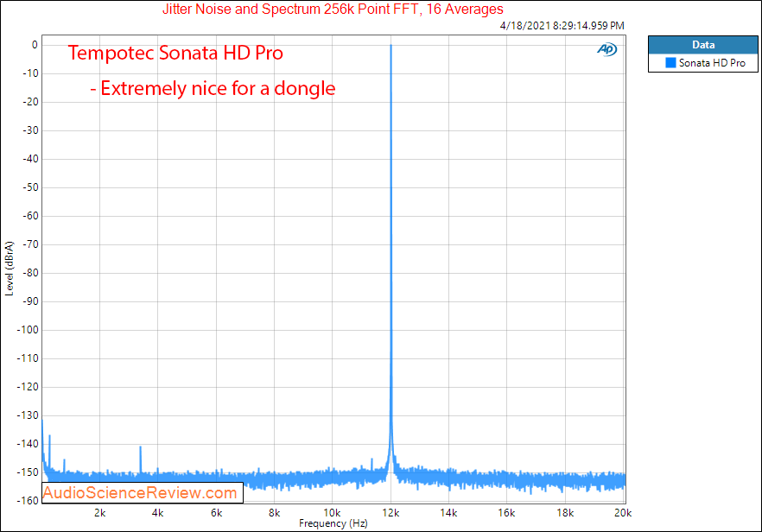Select the Extremely nice for a dongle annotation
The height and width of the screenshot is (532, 762).
[213, 88]
